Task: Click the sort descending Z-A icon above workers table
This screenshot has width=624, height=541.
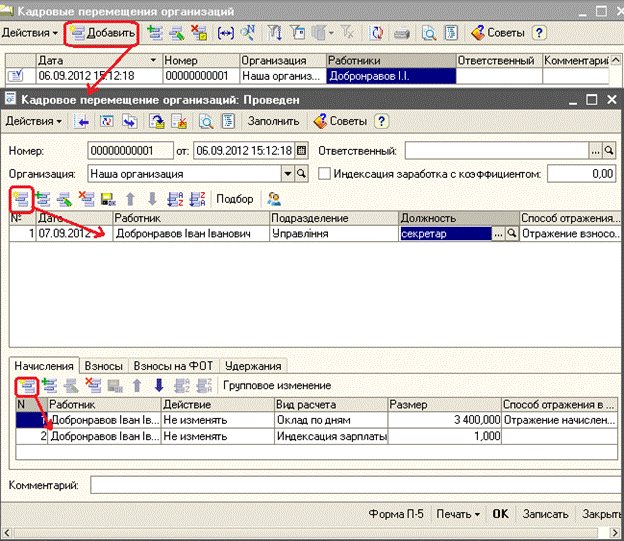Action: point(197,199)
